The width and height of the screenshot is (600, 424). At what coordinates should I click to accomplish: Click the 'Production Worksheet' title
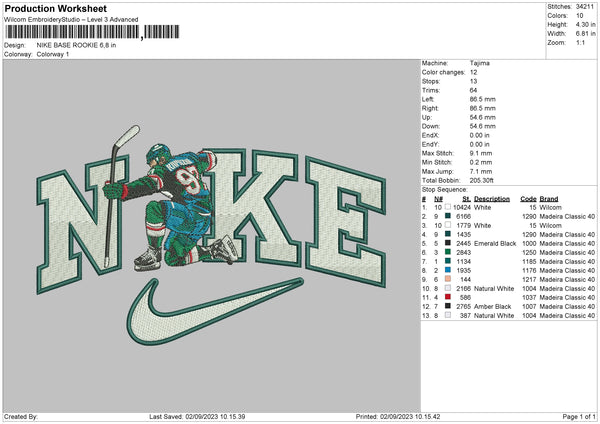coord(55,8)
